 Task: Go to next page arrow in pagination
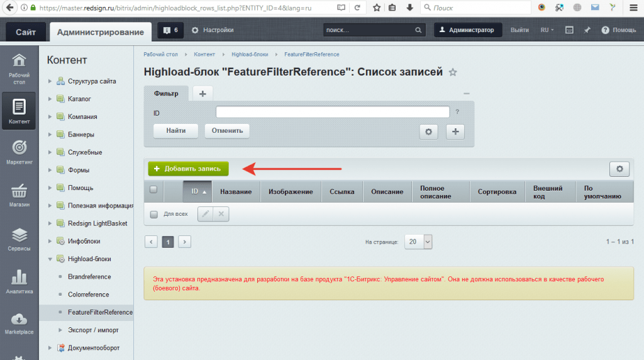184,242
